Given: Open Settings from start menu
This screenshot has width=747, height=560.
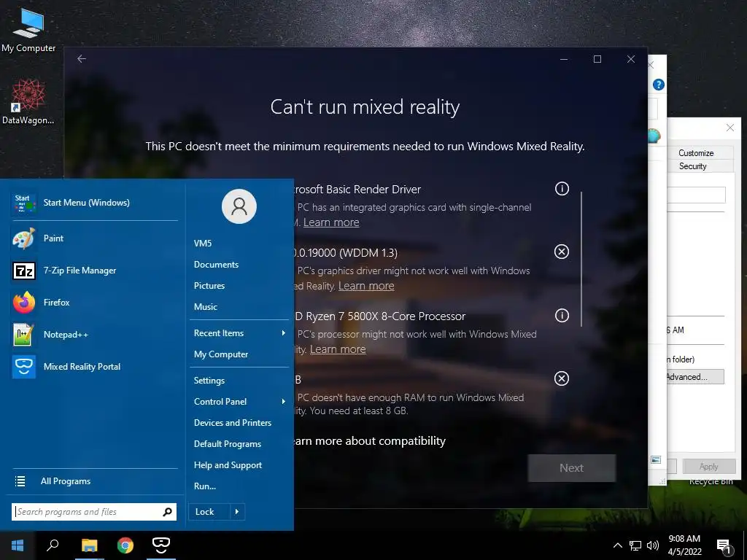Looking at the screenshot, I should tap(239, 381).
